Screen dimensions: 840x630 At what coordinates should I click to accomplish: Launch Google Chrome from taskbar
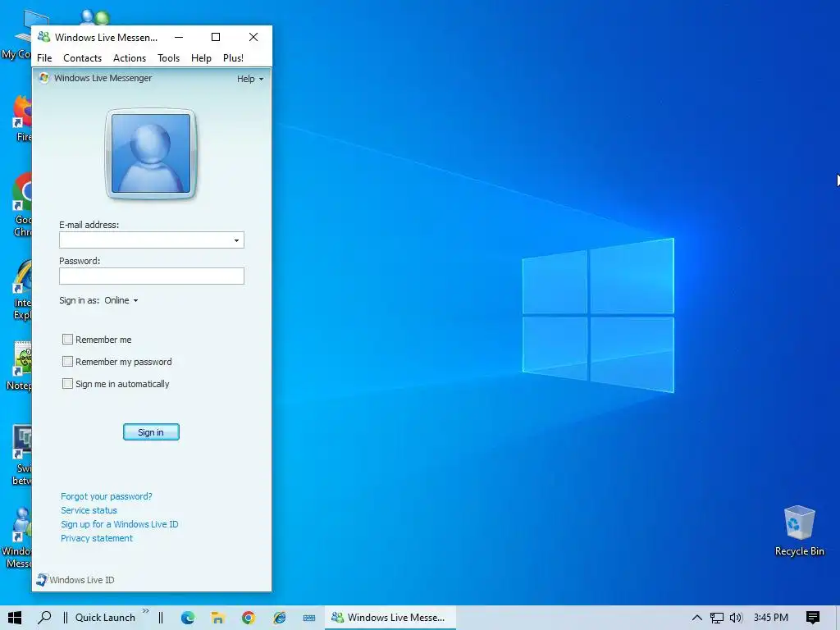pyautogui.click(x=249, y=618)
